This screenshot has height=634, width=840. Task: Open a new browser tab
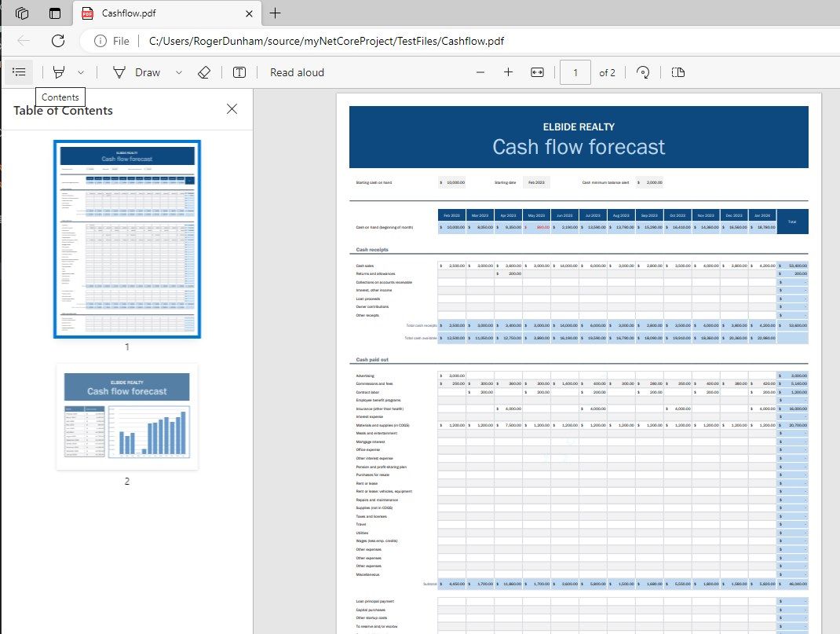[274, 13]
